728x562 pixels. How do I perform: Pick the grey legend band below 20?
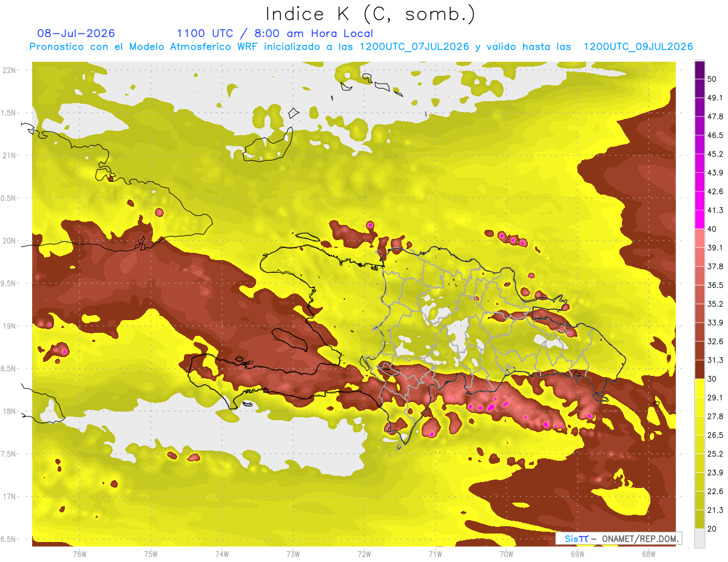coord(699,538)
